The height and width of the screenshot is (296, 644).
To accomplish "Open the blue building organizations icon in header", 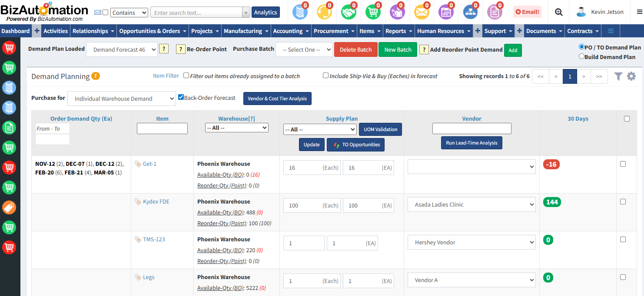I will [299, 12].
